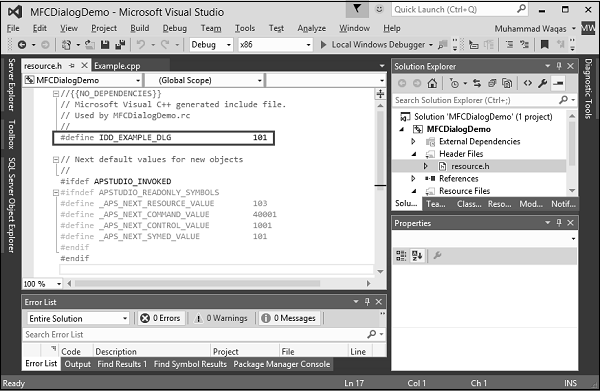Click the Alphabetical sort icon in Properties
Image resolution: width=600 pixels, height=391 pixels.
[417, 255]
